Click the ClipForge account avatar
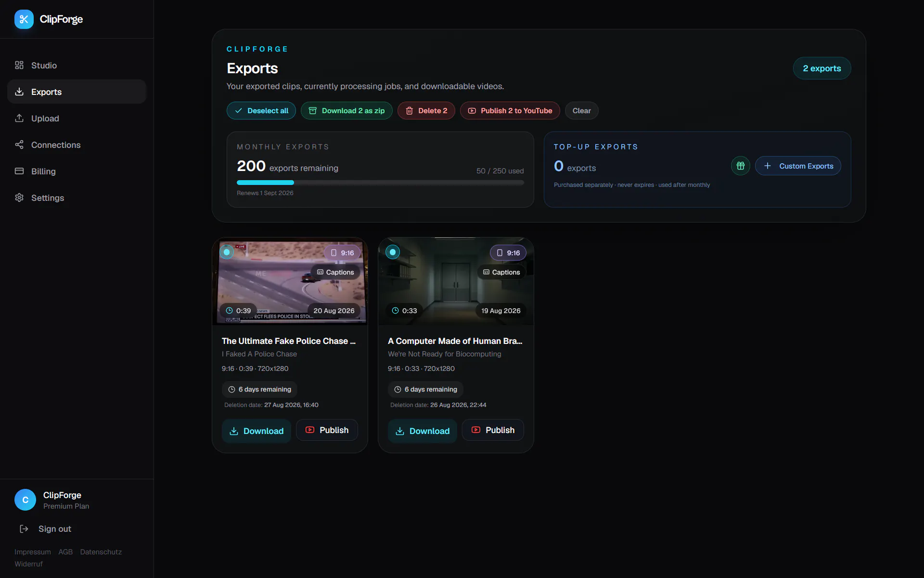This screenshot has height=578, width=924. 25,500
